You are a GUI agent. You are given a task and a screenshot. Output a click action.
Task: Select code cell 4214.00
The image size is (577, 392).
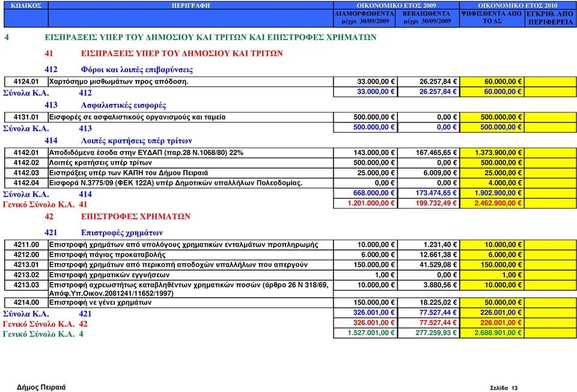[x=26, y=302]
